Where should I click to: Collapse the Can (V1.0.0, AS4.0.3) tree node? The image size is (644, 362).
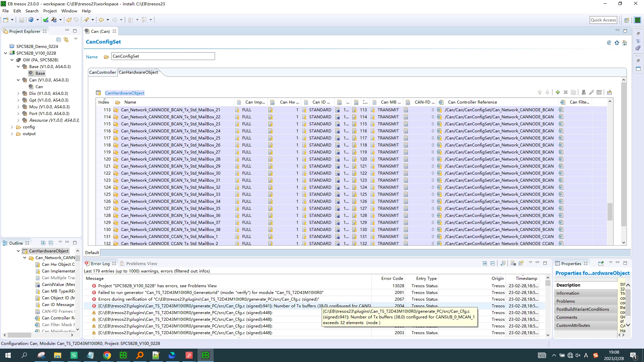click(x=18, y=80)
